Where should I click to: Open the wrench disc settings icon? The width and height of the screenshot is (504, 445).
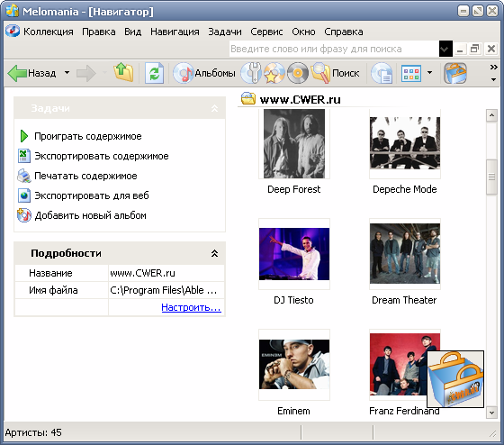(x=251, y=73)
